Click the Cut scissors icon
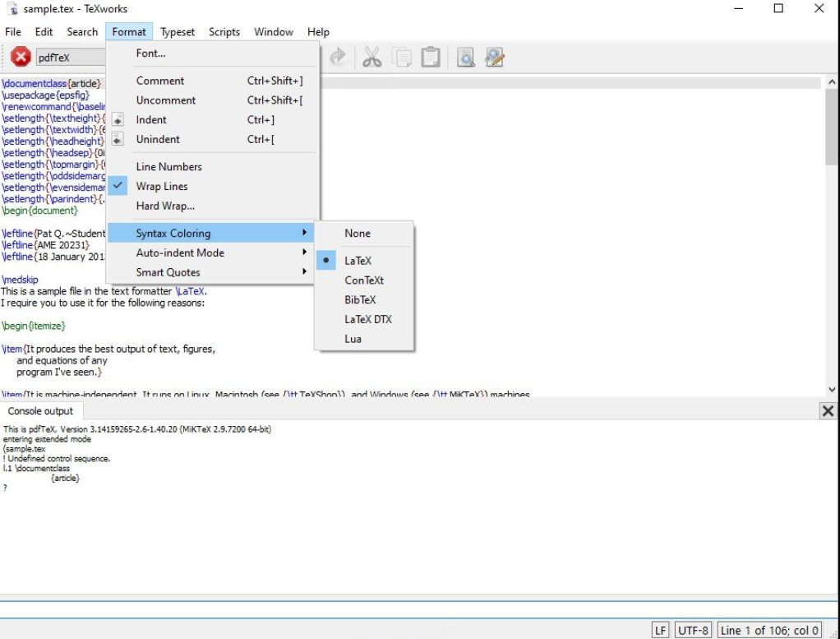Viewport: 840px width, 639px height. pyautogui.click(x=372, y=58)
